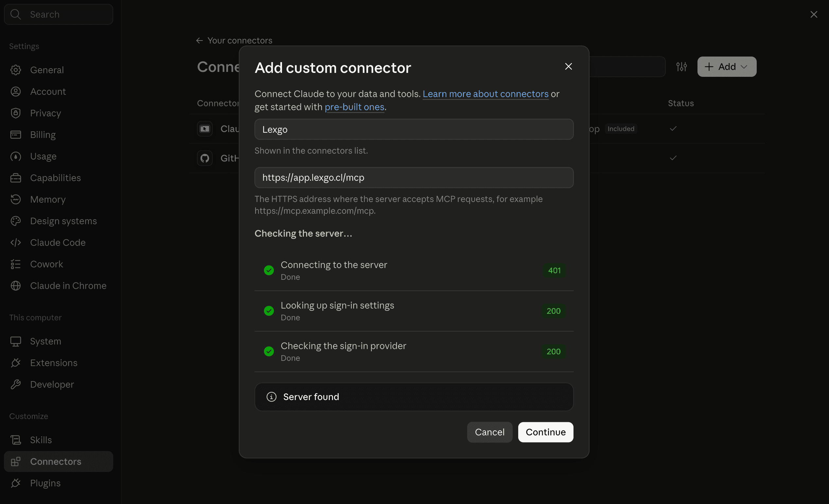This screenshot has height=504, width=829.
Task: Click the Claude row status checkmark
Action: pos(673,129)
